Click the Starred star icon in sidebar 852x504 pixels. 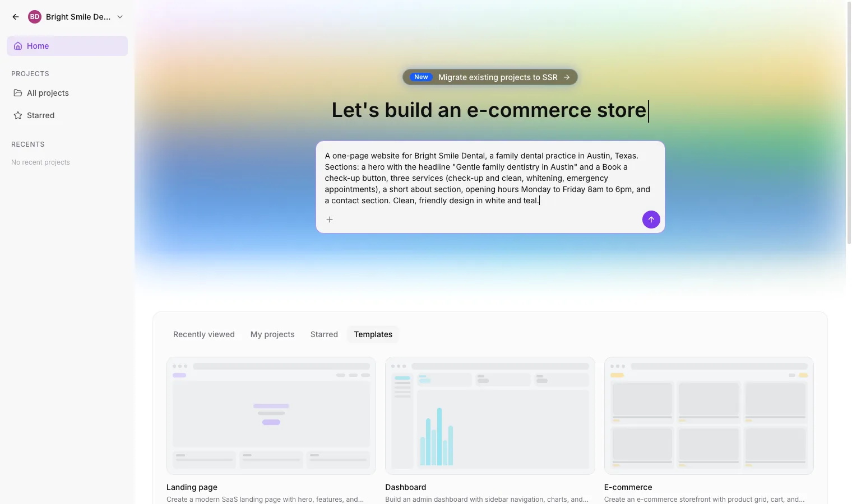pyautogui.click(x=18, y=115)
